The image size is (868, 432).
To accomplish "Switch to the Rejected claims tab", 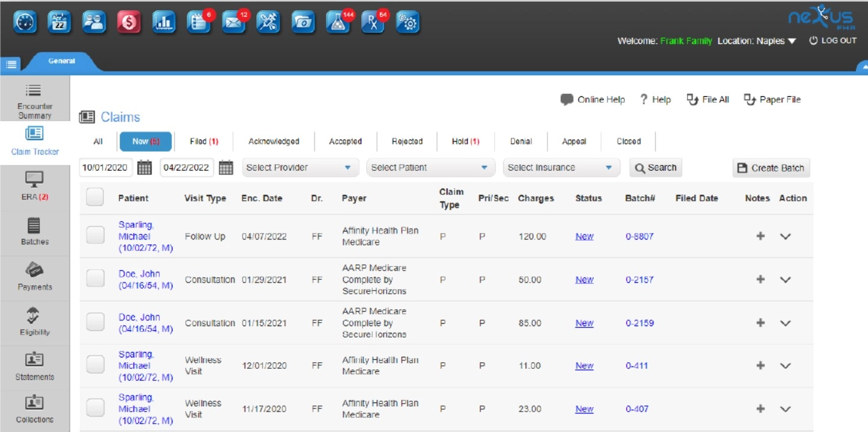I will coord(406,141).
